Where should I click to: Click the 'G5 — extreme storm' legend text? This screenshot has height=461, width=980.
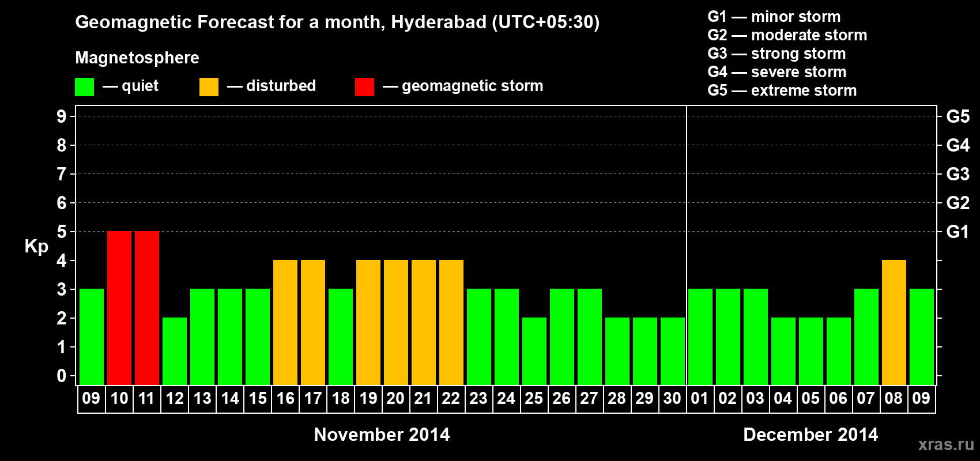tap(782, 90)
